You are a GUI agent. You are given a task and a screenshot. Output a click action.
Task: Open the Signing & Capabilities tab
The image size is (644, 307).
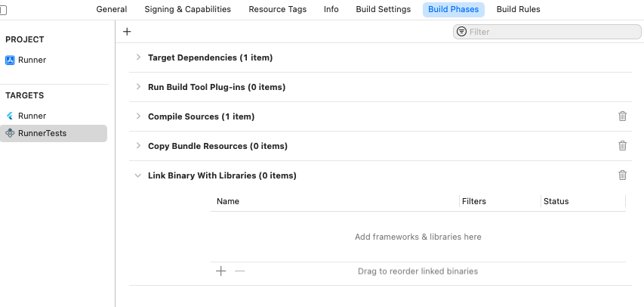click(x=188, y=9)
